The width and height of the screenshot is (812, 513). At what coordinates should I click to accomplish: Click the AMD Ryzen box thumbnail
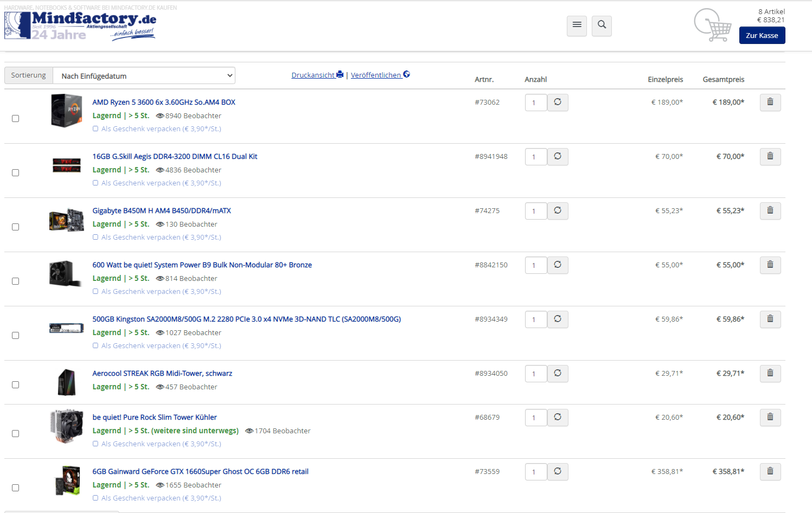point(67,111)
